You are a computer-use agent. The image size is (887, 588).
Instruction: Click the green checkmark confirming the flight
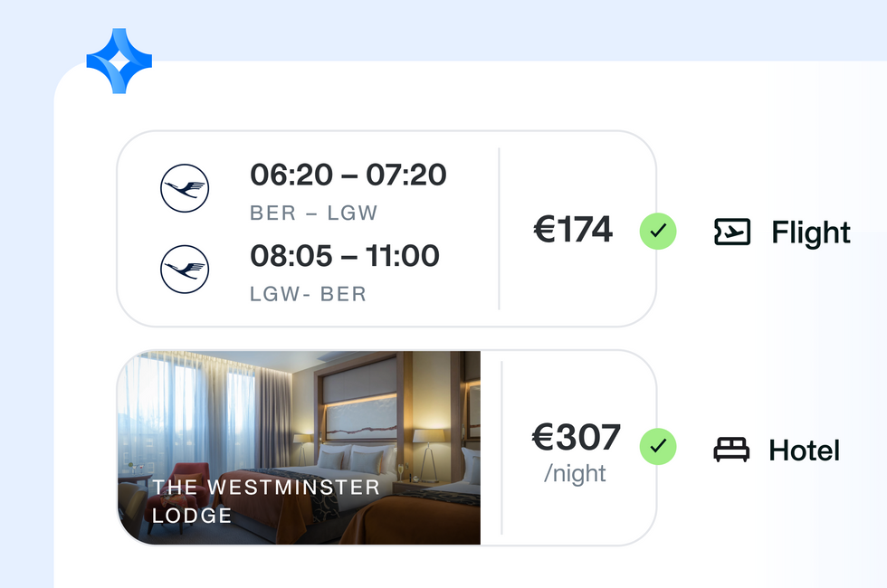click(x=658, y=232)
